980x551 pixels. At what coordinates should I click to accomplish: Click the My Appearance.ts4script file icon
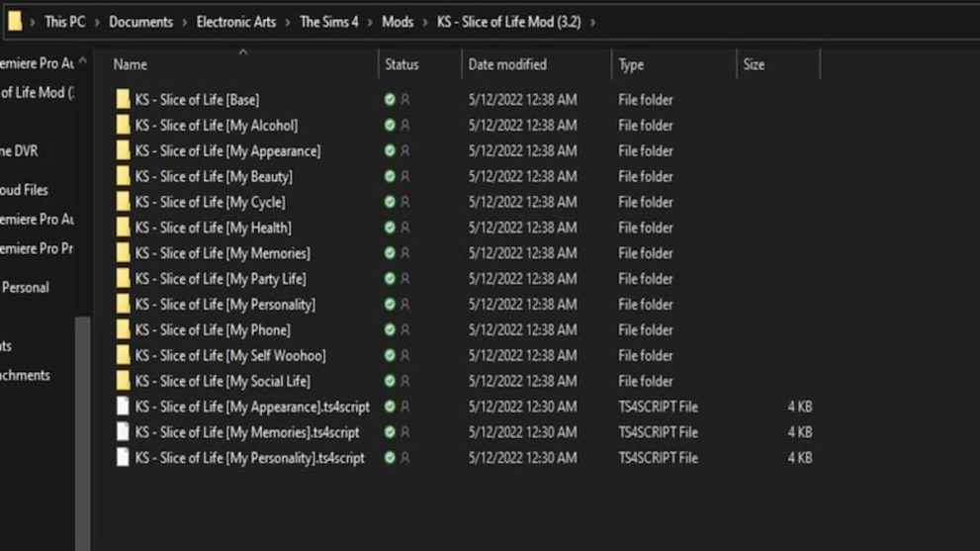123,407
